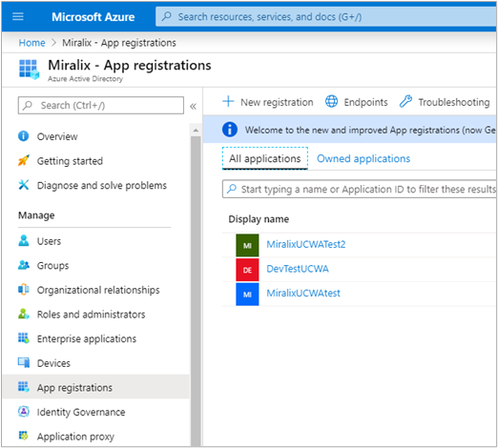The width and height of the screenshot is (498, 448).
Task: Open the DevTestUCWA application
Action: pyautogui.click(x=298, y=269)
